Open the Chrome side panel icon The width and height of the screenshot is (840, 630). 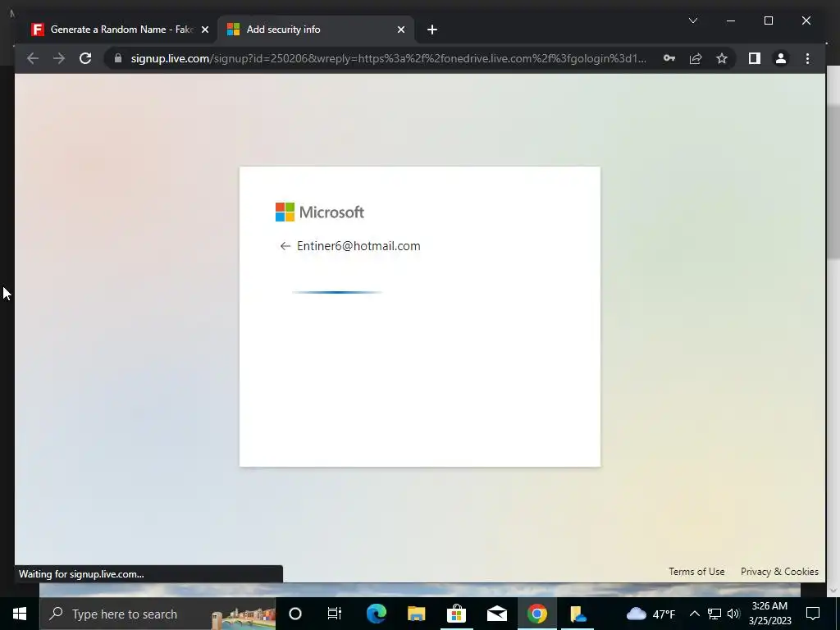coord(755,58)
